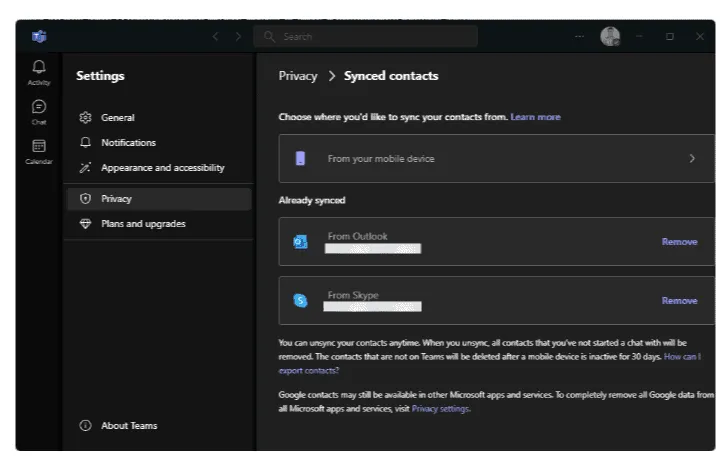Select the Privacy settings section
This screenshot has height=456, width=725.
[x=116, y=199]
